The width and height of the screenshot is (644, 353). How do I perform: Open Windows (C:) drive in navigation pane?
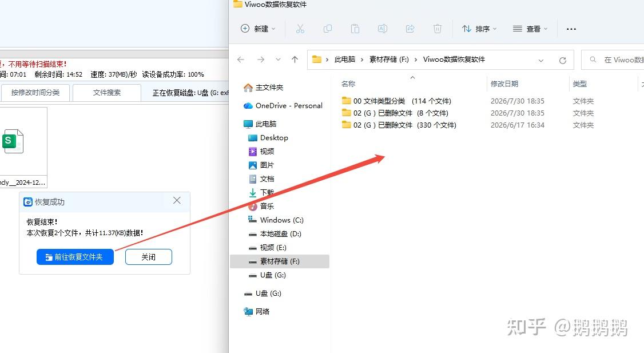(x=282, y=220)
